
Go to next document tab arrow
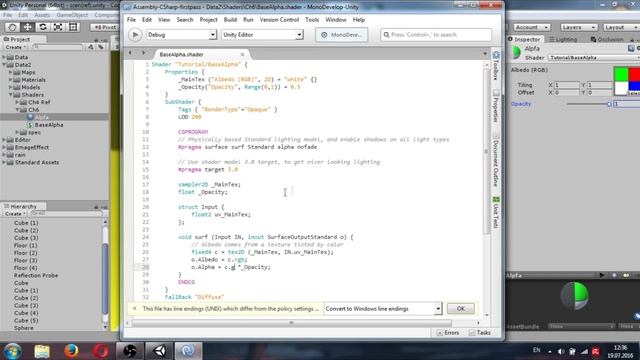tap(143, 53)
